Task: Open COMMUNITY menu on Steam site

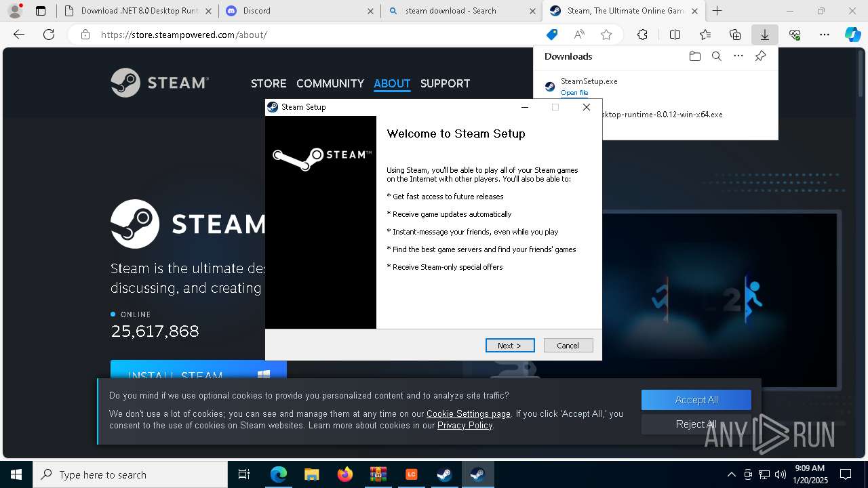Action: tap(330, 83)
